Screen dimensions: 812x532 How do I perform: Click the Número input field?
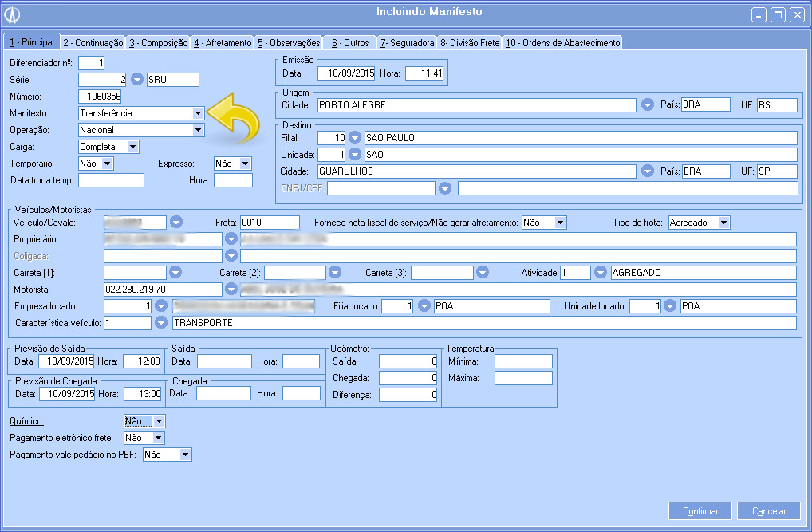(100, 97)
